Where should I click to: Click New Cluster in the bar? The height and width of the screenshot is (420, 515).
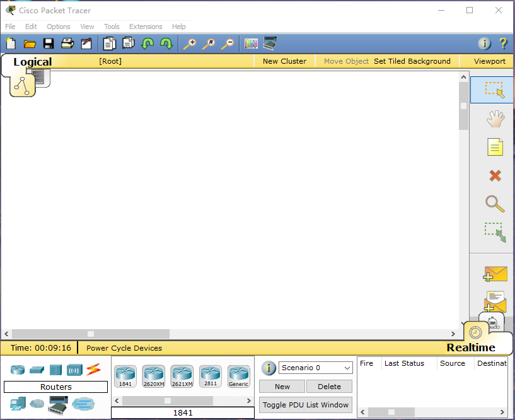click(284, 61)
